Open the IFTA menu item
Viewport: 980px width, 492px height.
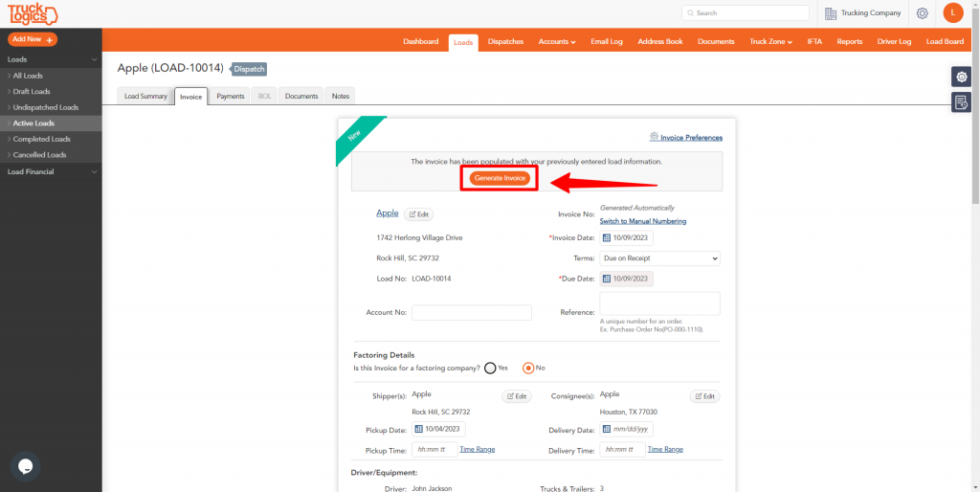(x=814, y=42)
